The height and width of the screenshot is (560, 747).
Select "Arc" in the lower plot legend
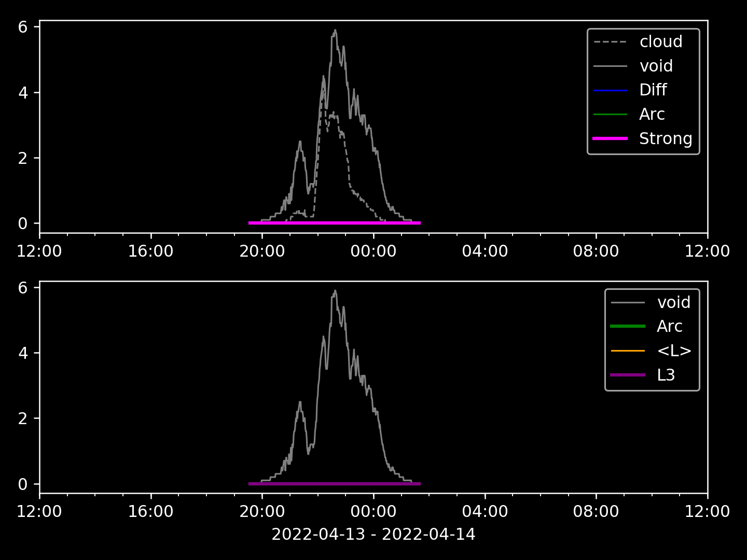(x=669, y=326)
